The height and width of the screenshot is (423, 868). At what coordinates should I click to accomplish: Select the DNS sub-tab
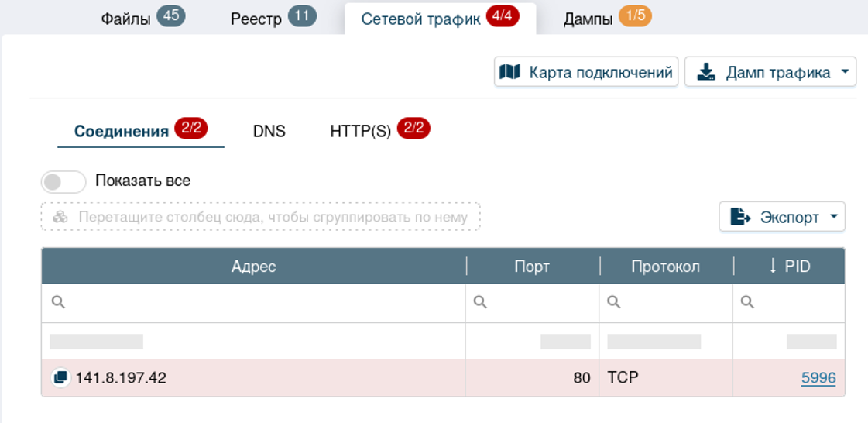269,131
